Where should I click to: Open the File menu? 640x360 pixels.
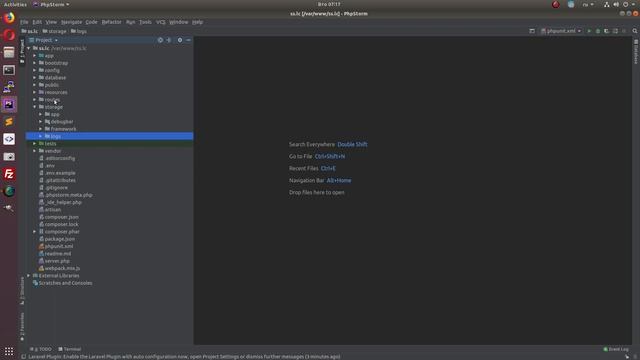pyautogui.click(x=24, y=22)
